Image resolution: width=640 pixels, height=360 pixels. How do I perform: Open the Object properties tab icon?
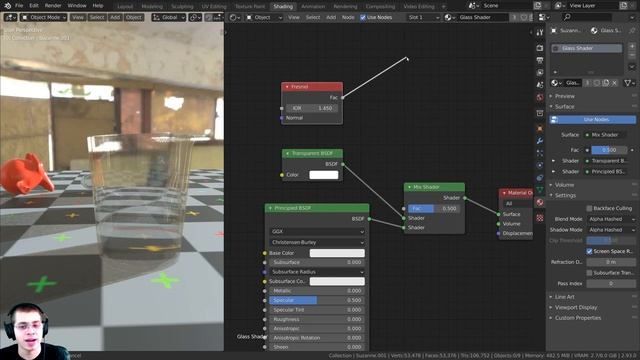540,129
